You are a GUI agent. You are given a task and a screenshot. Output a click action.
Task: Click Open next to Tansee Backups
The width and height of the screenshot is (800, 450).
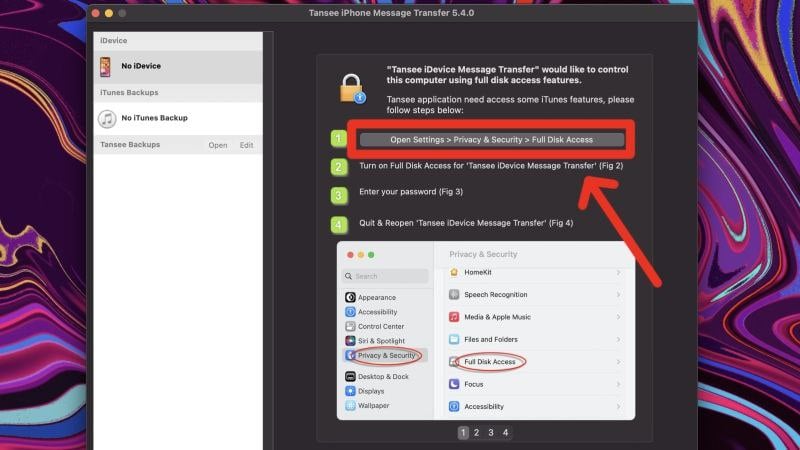click(218, 145)
